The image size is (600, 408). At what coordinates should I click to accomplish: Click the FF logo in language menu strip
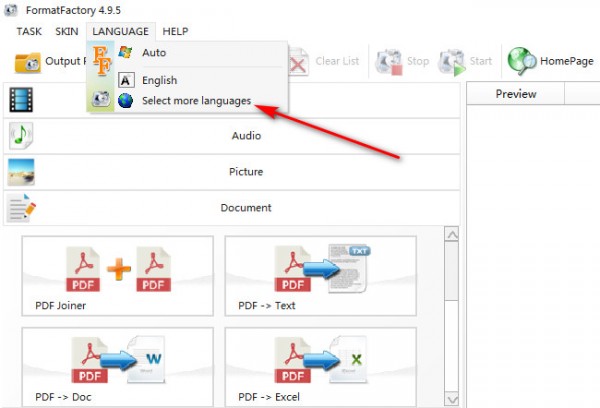click(102, 61)
